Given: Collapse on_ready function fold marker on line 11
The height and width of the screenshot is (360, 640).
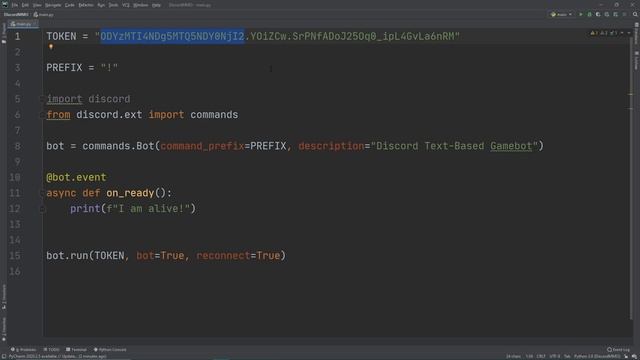Looking at the screenshot, I should click(x=42, y=193).
